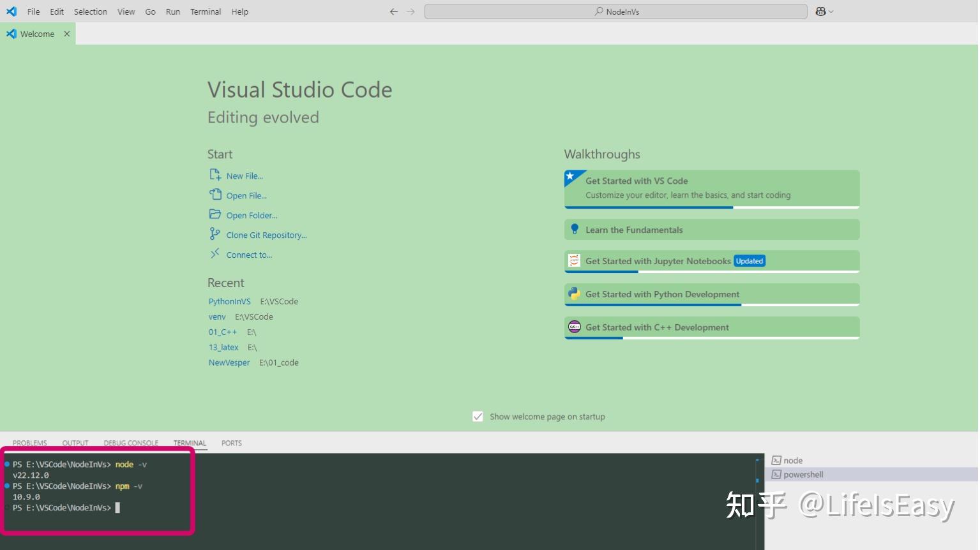Click the node terminal icon in the terminal list
The height and width of the screenshot is (550, 980).
pyautogui.click(x=777, y=460)
